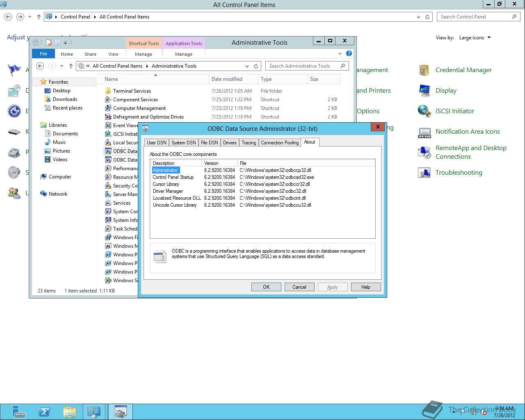Open Server Manager from the taskbar

pyautogui.click(x=19, y=412)
